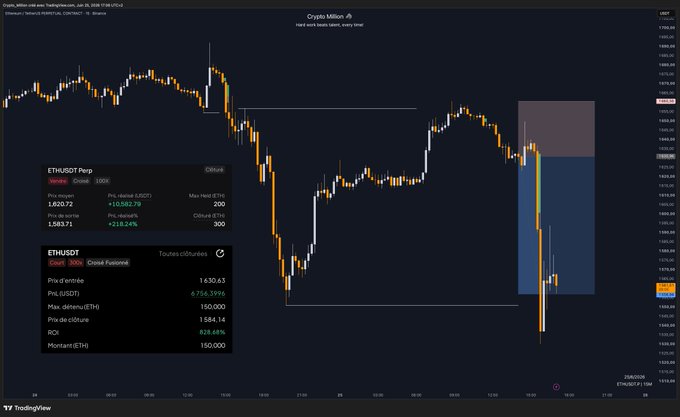Select the Croisé tag in ETHUSDT Perp card
The height and width of the screenshot is (417, 680).
(x=81, y=181)
